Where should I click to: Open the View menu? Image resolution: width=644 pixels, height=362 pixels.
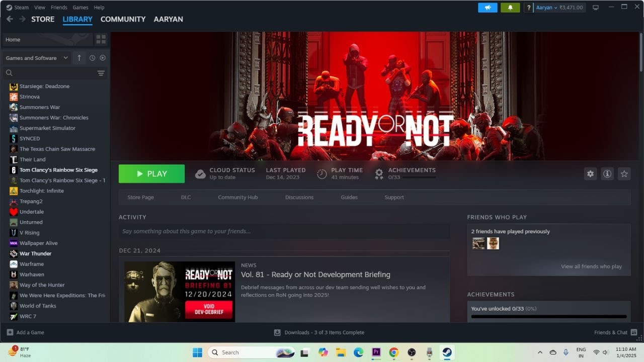pos(40,8)
